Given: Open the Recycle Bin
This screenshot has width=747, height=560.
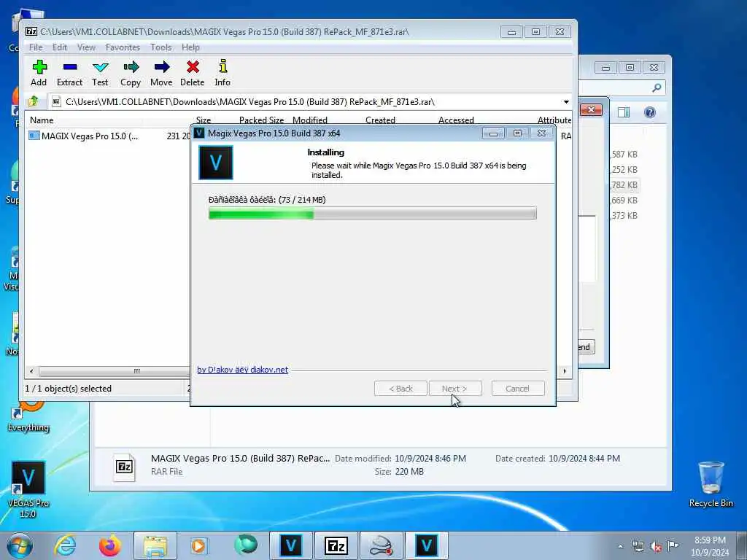Looking at the screenshot, I should tap(711, 485).
